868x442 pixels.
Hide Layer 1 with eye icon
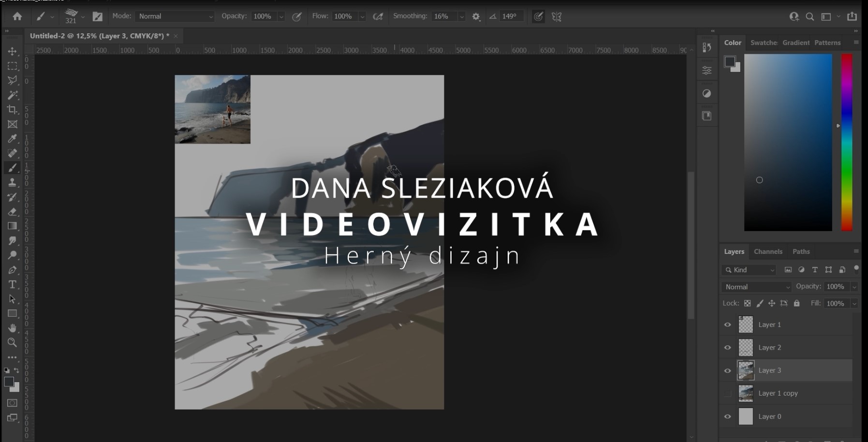point(727,324)
